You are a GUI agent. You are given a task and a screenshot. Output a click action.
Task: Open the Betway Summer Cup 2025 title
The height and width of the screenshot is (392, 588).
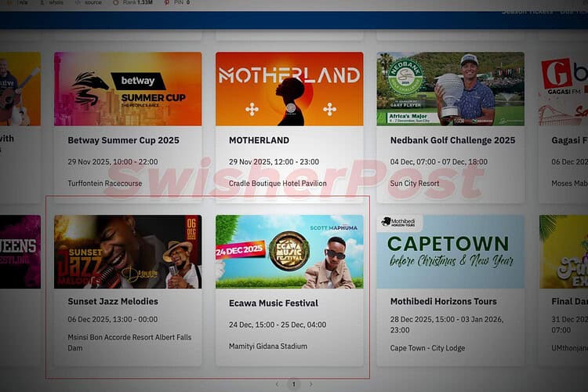(x=123, y=140)
